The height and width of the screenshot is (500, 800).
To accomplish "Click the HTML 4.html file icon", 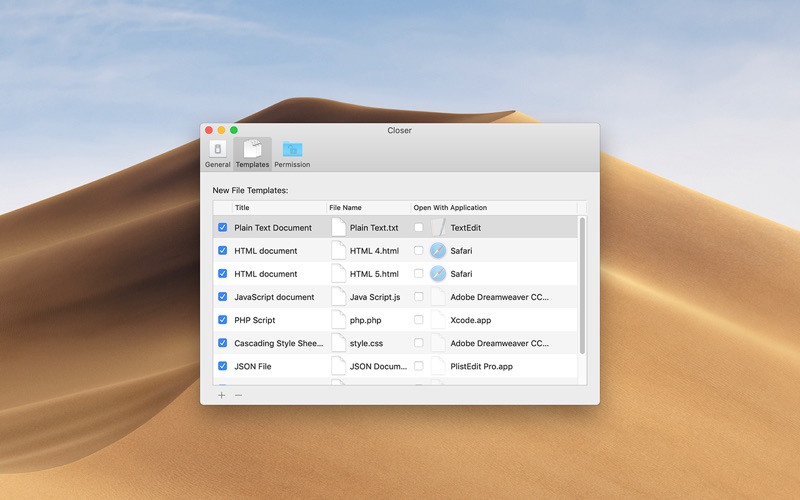I will point(338,251).
